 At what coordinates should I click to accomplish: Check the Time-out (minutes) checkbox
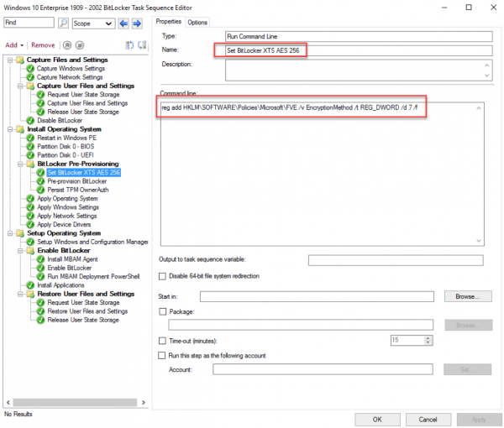click(163, 341)
